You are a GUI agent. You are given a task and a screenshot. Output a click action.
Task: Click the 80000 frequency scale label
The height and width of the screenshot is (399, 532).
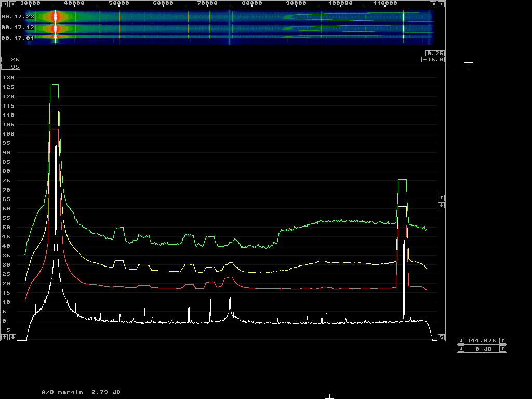click(x=252, y=3)
